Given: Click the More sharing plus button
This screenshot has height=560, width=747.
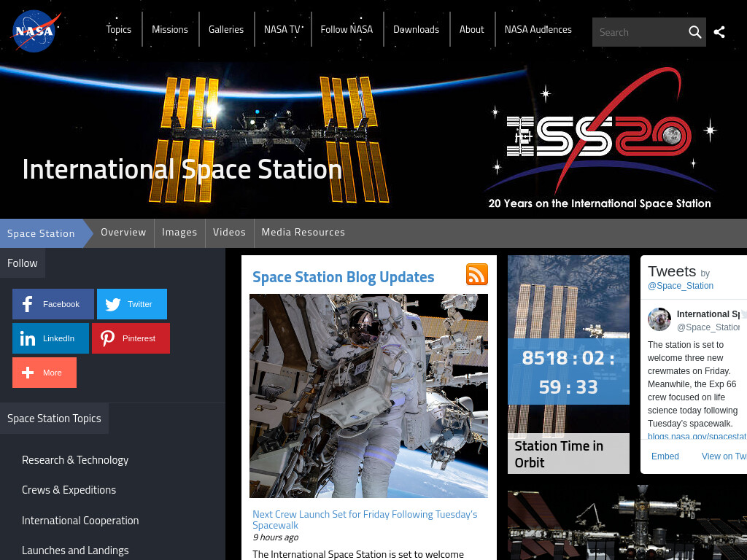Looking at the screenshot, I should [x=44, y=373].
